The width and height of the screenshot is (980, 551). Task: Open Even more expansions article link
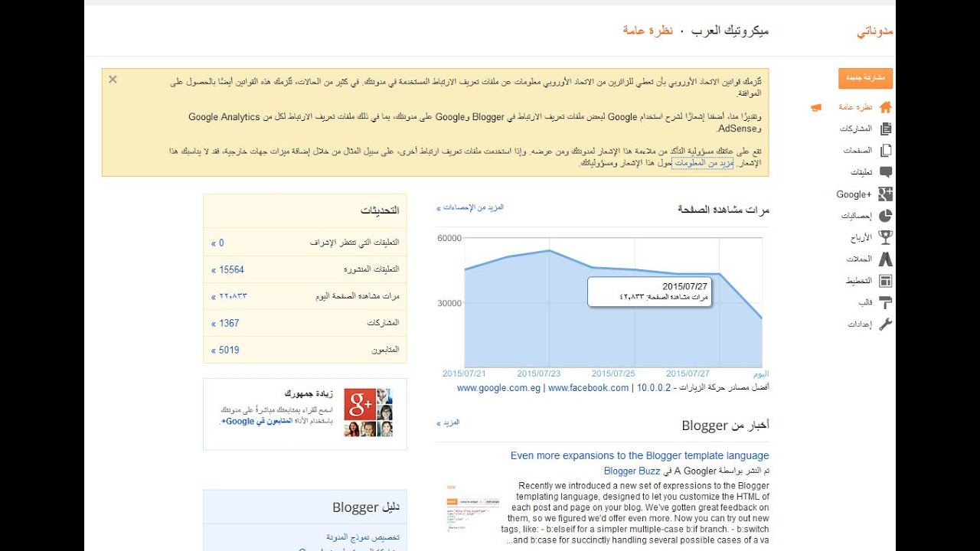click(x=640, y=455)
